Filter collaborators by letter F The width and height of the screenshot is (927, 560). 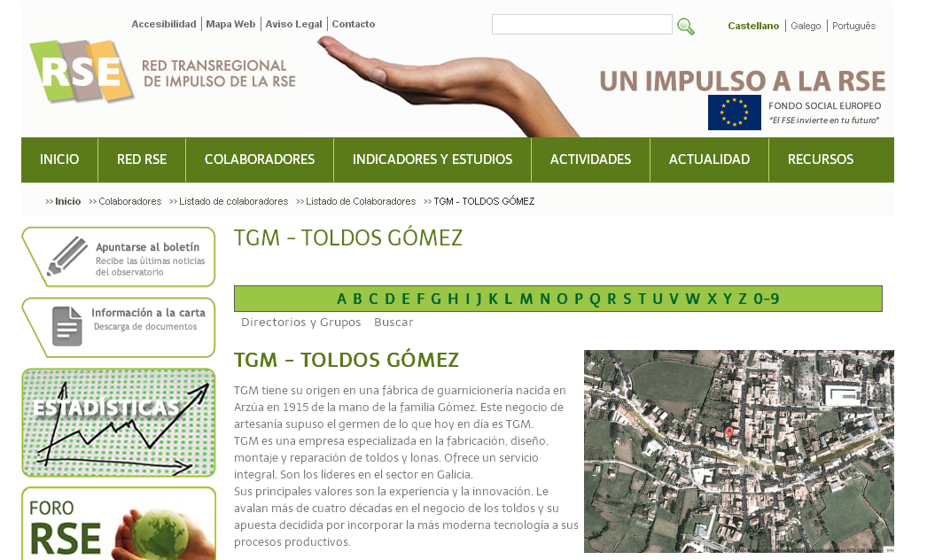(420, 299)
